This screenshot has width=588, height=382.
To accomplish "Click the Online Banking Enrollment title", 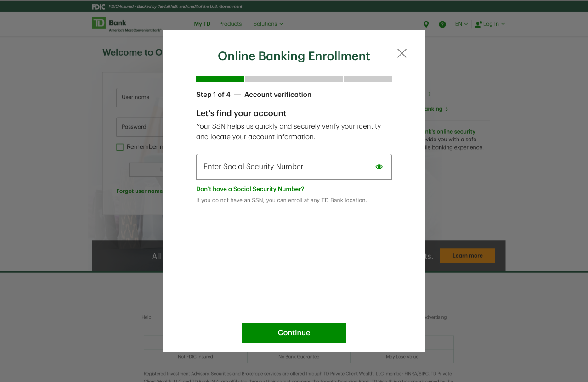I will [294, 56].
